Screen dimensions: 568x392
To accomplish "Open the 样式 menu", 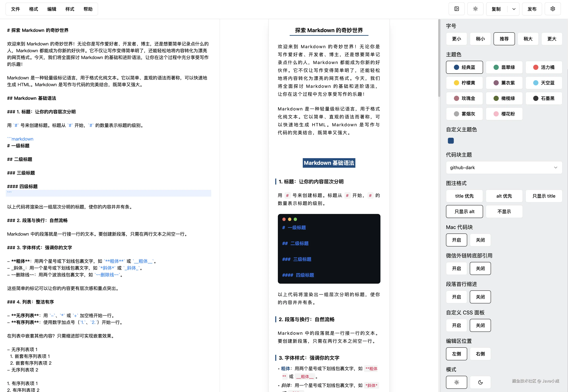I will pos(70,9).
